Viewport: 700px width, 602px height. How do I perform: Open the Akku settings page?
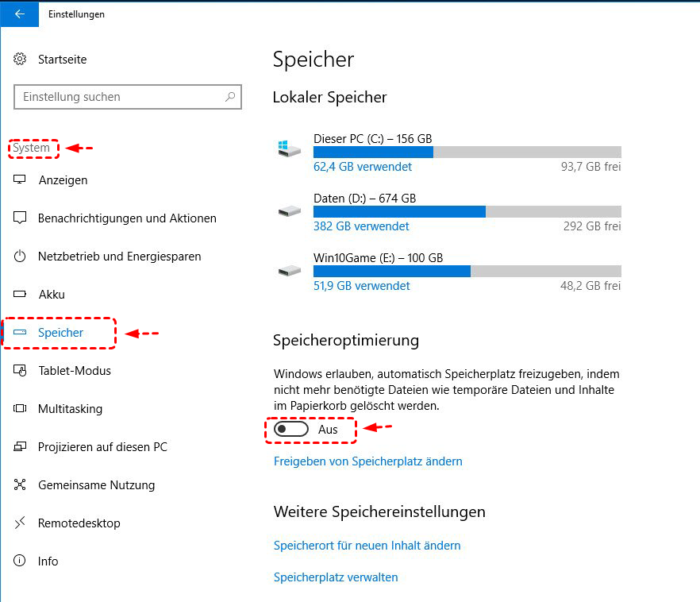[52, 295]
